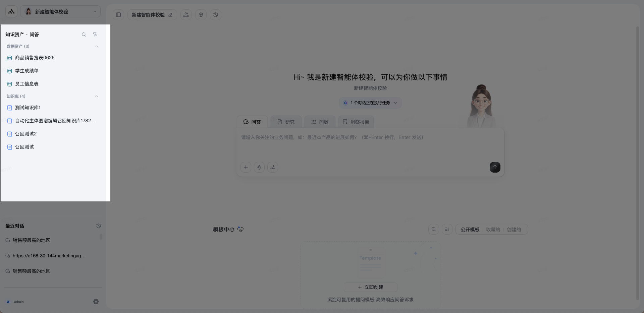The height and width of the screenshot is (313, 644).
Task: Click the assistant avatar illustration
Action: (x=481, y=106)
